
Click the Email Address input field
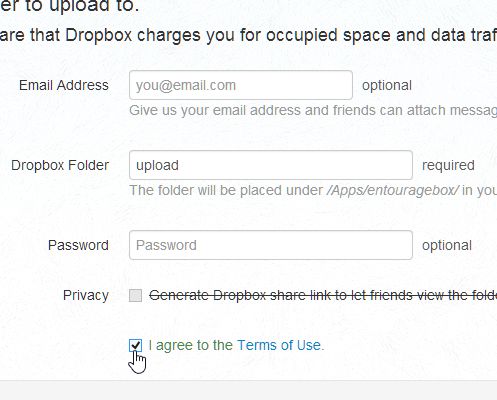[241, 85]
